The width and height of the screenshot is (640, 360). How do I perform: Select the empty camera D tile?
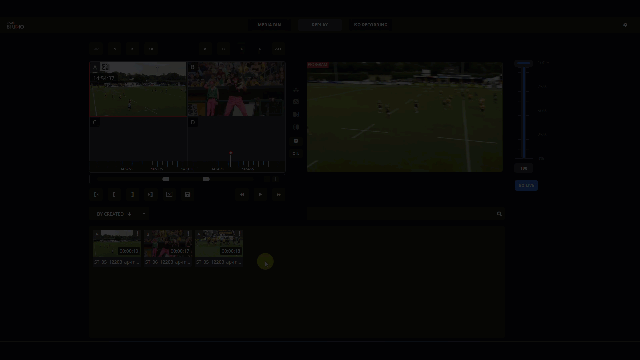pyautogui.click(x=236, y=140)
